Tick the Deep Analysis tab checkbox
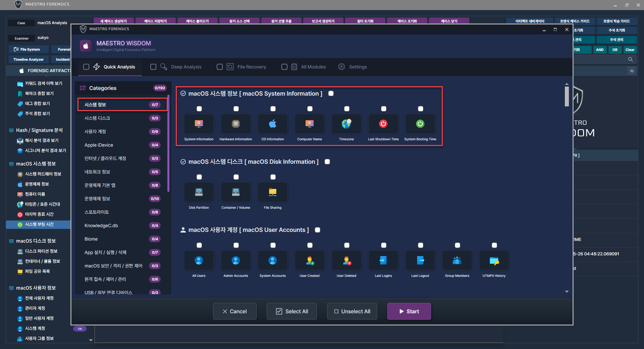The width and height of the screenshot is (644, 349). (x=153, y=67)
